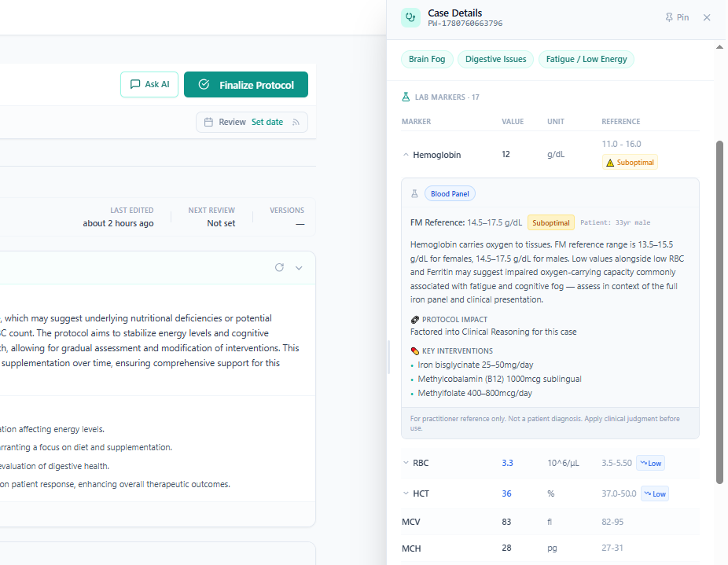Open the Ask AI chat

point(149,85)
